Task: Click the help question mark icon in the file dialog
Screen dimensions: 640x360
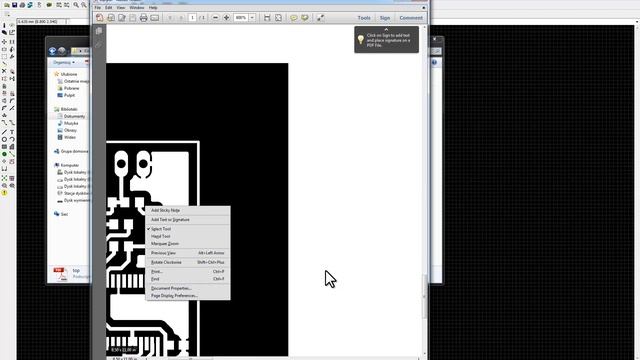Action: tap(434, 62)
